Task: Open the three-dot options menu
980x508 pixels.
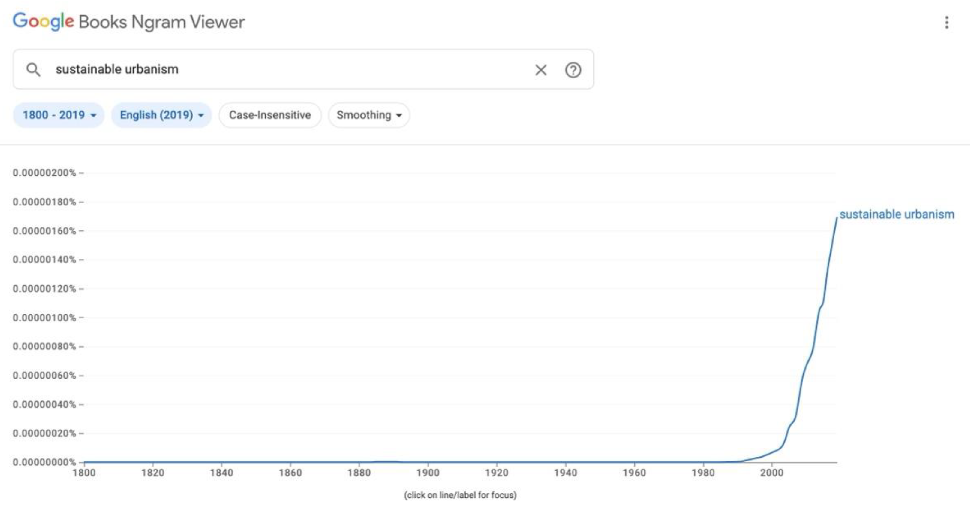Action: pyautogui.click(x=946, y=23)
